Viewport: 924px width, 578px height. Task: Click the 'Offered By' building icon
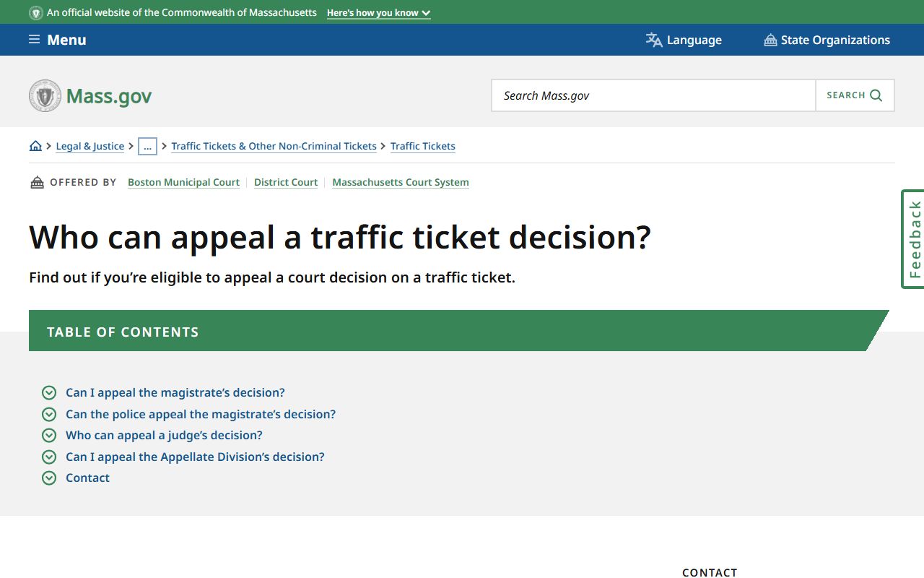37,182
